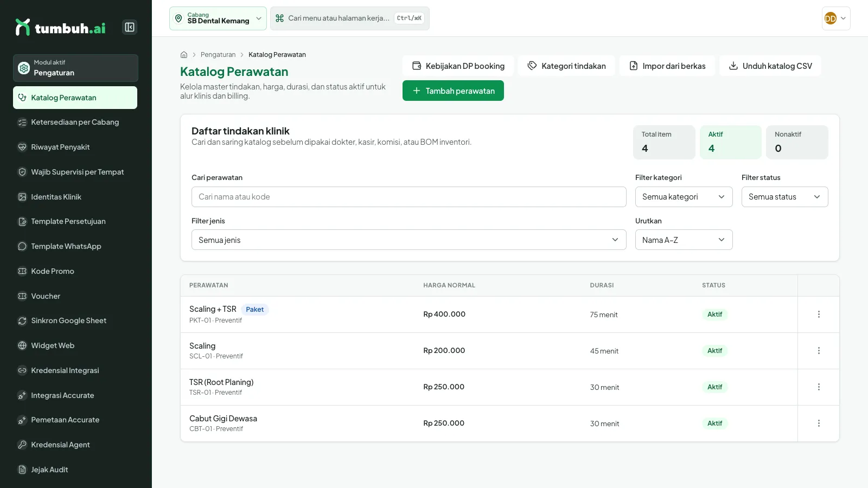Open Riwayat Penyakit in the sidebar

(x=75, y=147)
